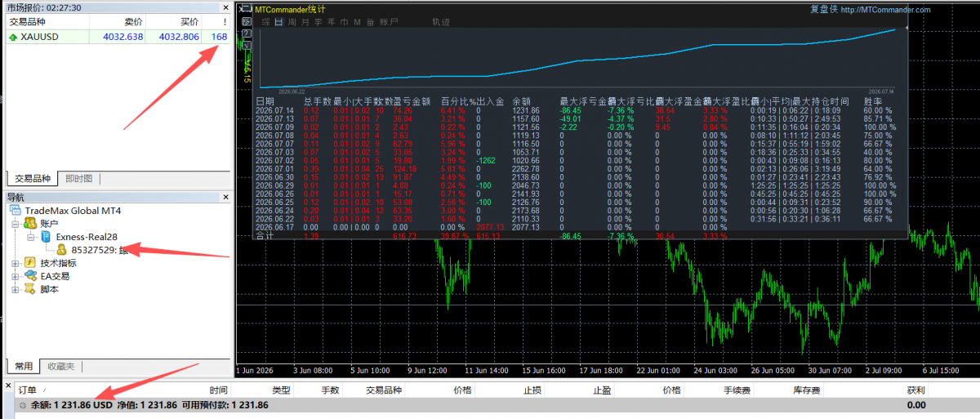The width and height of the screenshot is (980, 419).
Task: Select 周 period in MTCommander stats
Action: coord(292,23)
